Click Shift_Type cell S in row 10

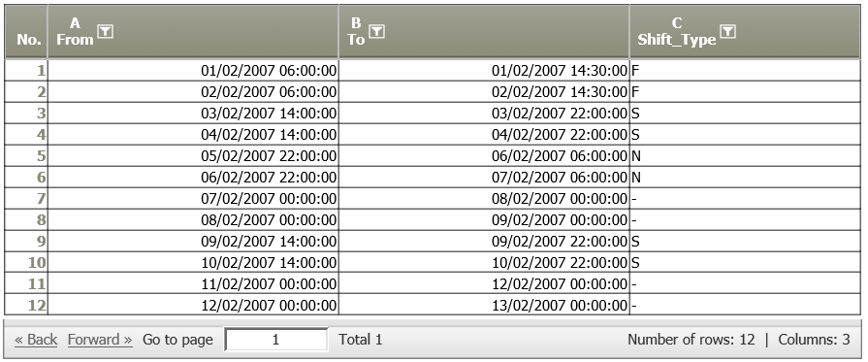tap(745, 262)
